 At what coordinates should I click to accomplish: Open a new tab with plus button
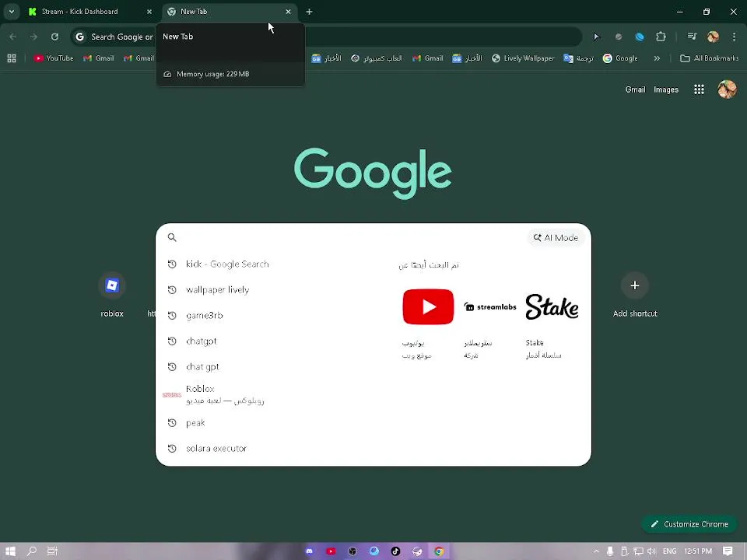[309, 12]
